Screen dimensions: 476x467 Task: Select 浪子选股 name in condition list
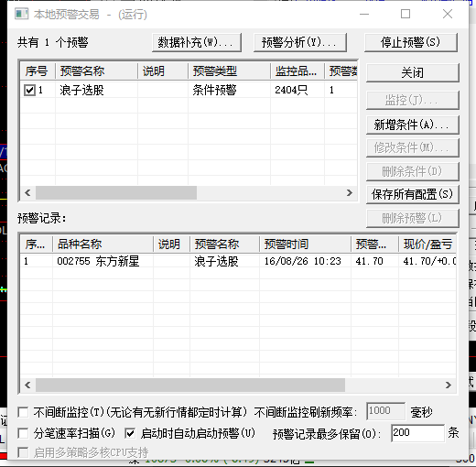point(81,91)
